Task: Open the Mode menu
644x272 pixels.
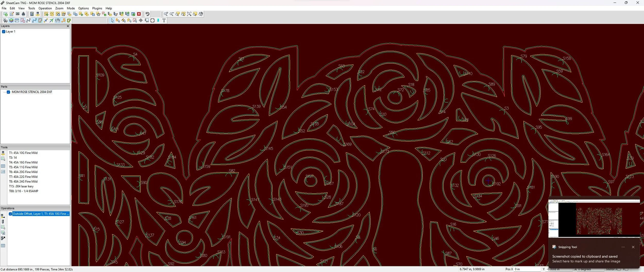Action: tap(71, 8)
